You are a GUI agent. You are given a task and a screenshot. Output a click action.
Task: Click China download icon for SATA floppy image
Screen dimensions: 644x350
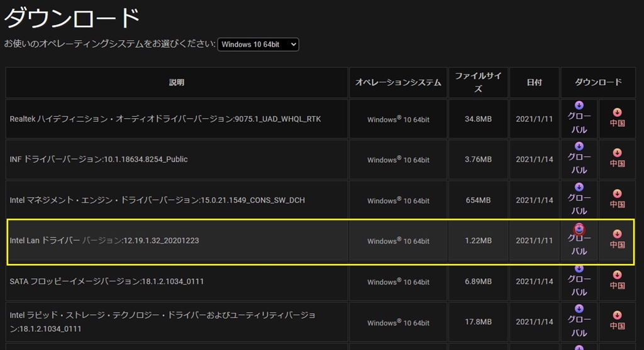tap(618, 275)
